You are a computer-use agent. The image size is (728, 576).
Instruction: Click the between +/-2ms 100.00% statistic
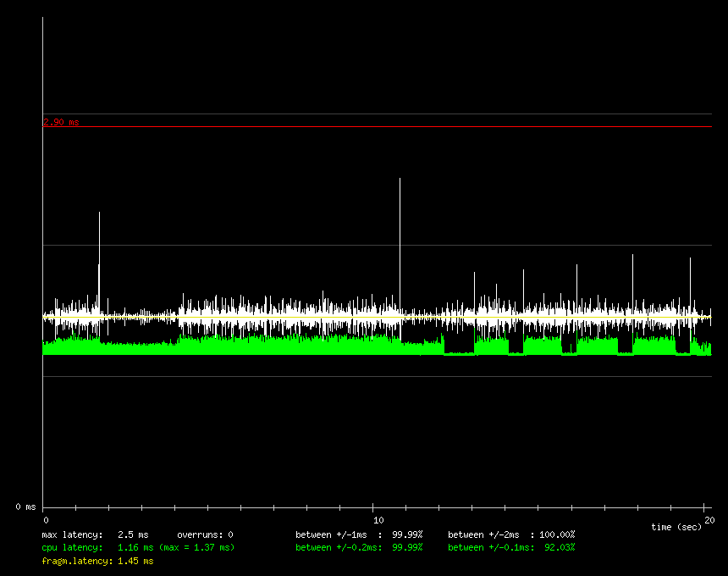coord(511,534)
